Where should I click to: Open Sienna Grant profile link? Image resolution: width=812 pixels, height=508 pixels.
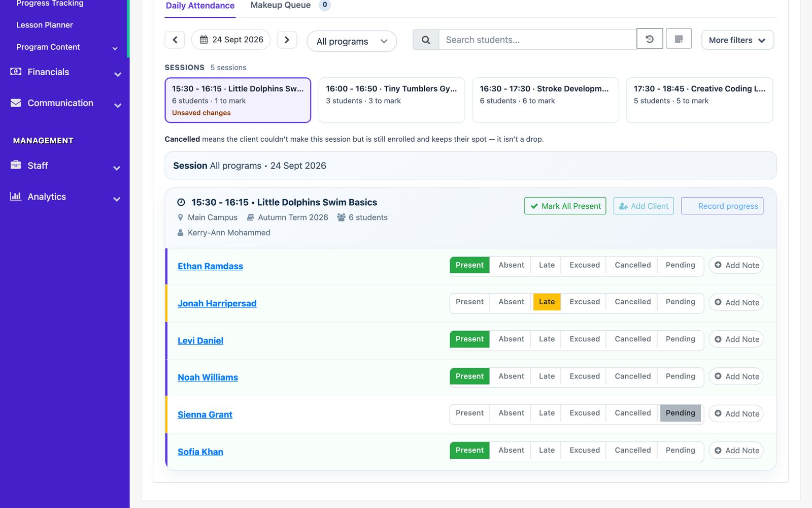[x=205, y=415]
